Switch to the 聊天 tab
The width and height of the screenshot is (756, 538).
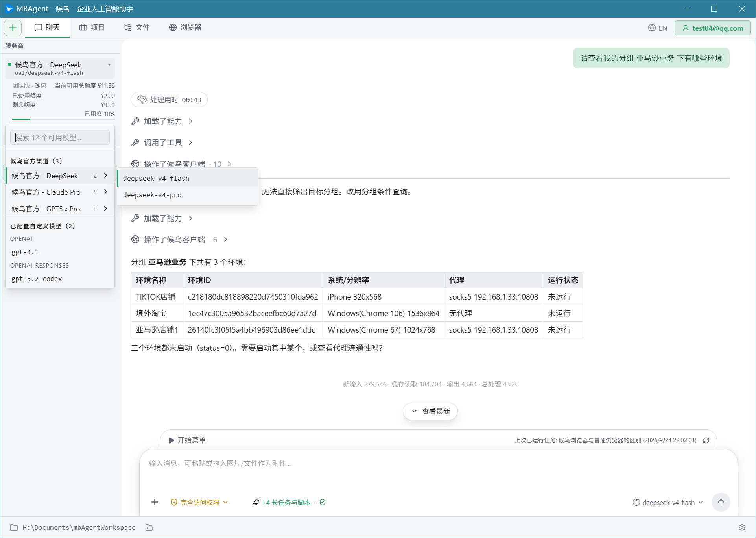[x=47, y=28]
